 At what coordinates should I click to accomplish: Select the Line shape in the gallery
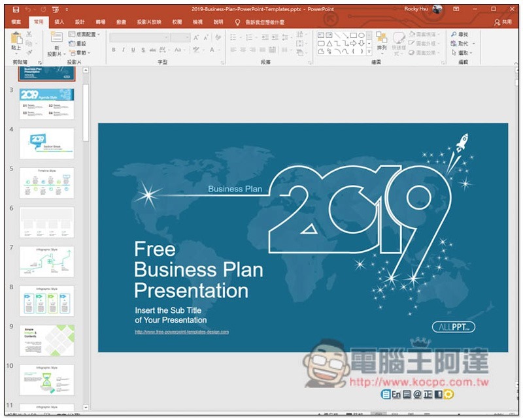pos(337,35)
